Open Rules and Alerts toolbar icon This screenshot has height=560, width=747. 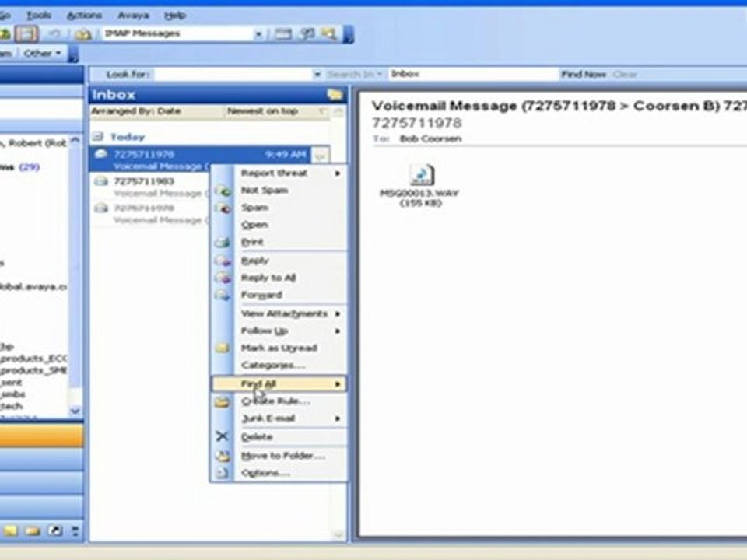83,34
